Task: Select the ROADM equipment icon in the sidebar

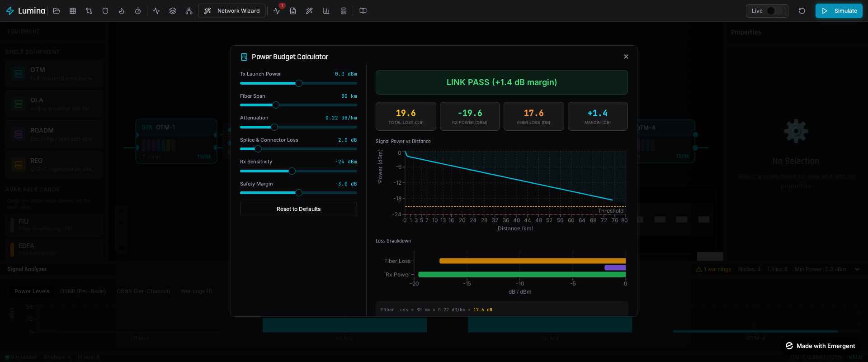Action: 19,134
